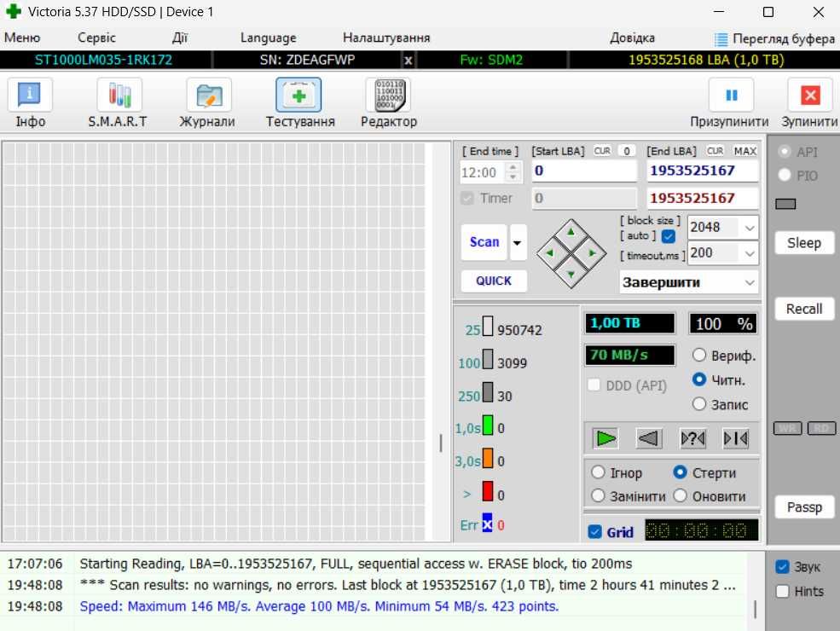
Task: Stop the scan with Зупинити
Action: click(809, 103)
